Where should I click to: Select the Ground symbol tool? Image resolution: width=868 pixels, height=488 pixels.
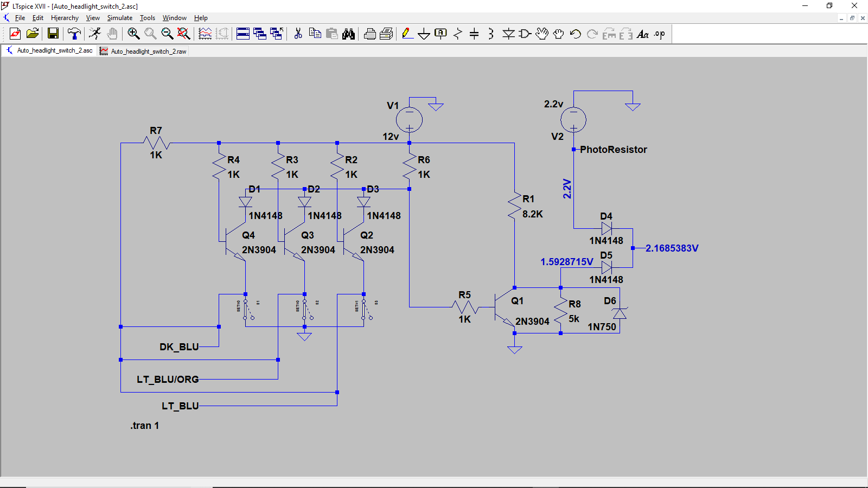[x=424, y=34]
